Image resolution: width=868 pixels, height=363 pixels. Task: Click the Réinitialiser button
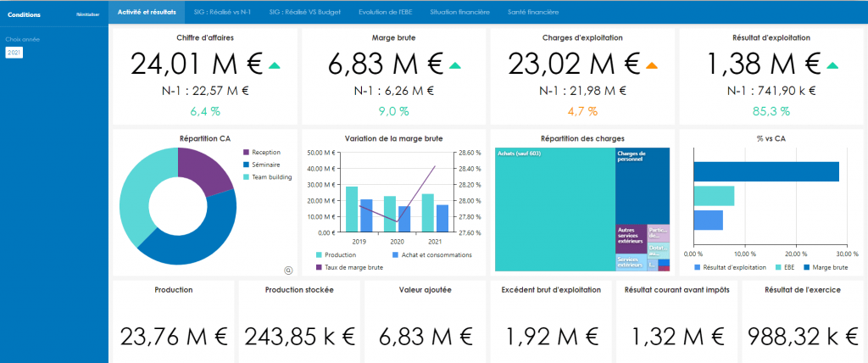[88, 15]
